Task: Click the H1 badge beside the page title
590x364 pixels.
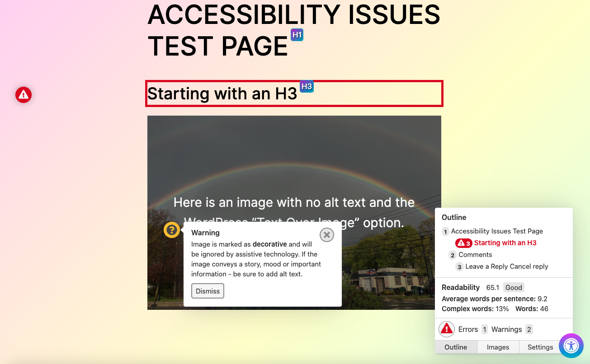Action: [297, 35]
